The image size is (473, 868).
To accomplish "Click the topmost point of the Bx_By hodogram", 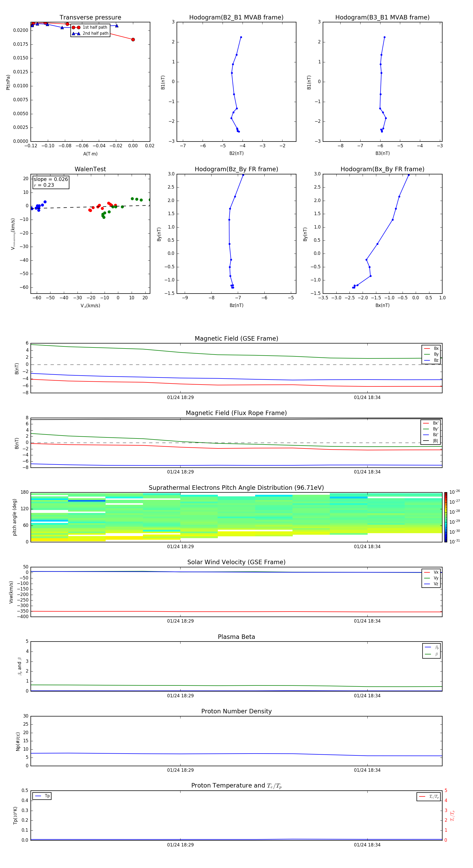I will coord(409,175).
